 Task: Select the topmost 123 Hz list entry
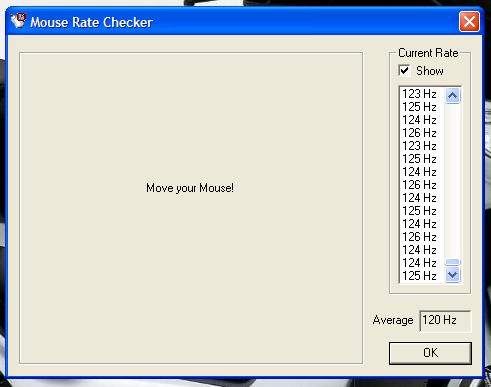pyautogui.click(x=419, y=94)
